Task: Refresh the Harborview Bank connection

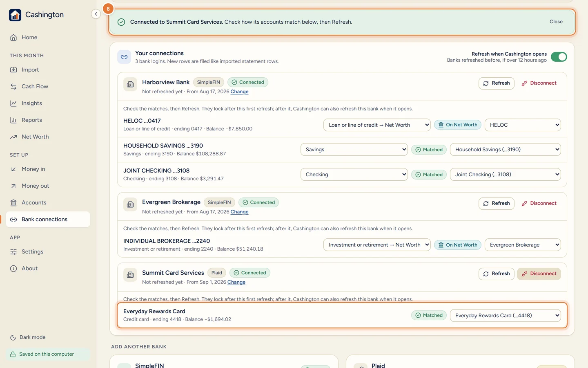Action: click(x=497, y=83)
